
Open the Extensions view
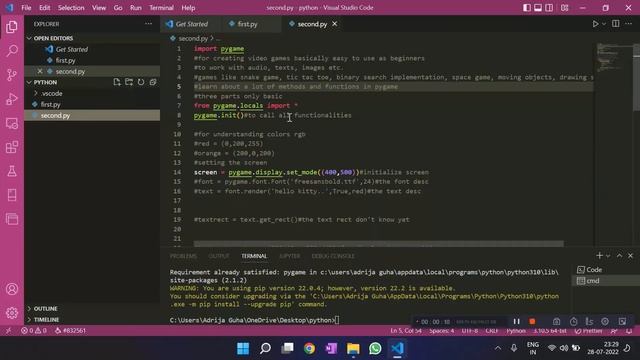point(12,147)
